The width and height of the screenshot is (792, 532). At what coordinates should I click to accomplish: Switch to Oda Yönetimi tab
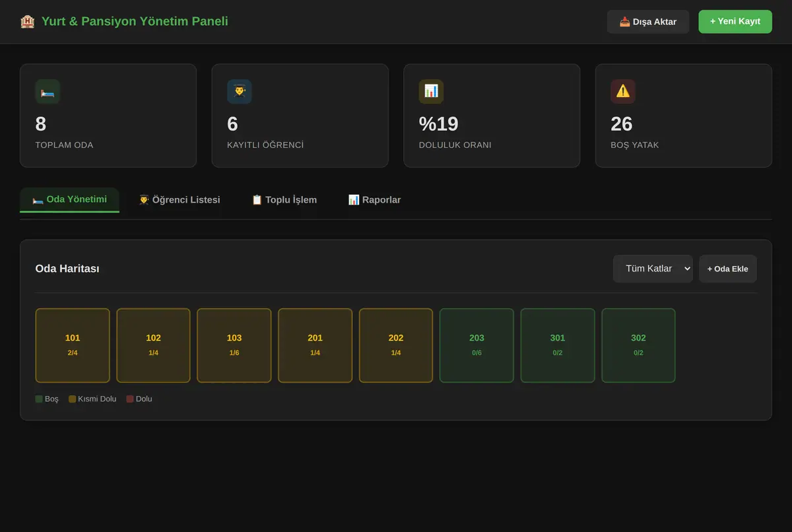coord(69,200)
